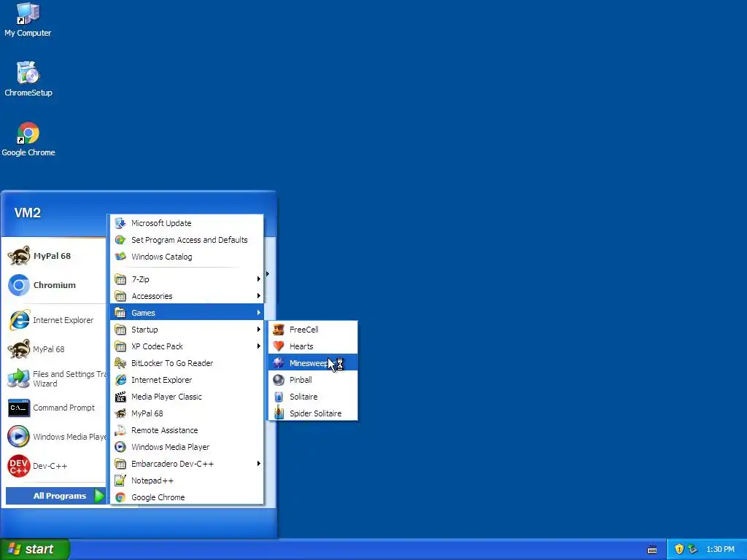Screen dimensions: 747x560
Task: Start the FreeCell game
Action: pyautogui.click(x=313, y=330)
